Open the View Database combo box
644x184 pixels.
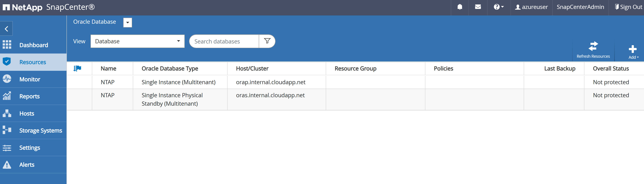(137, 41)
